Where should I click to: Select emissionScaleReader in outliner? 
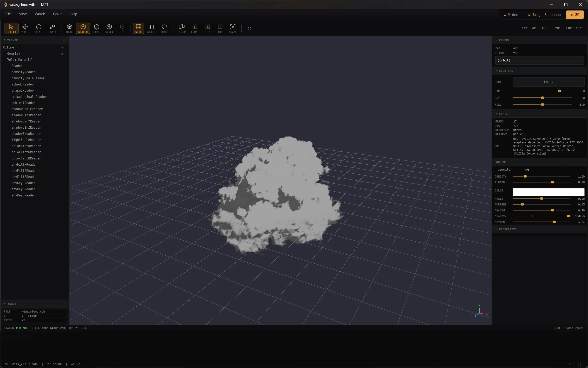coord(29,97)
